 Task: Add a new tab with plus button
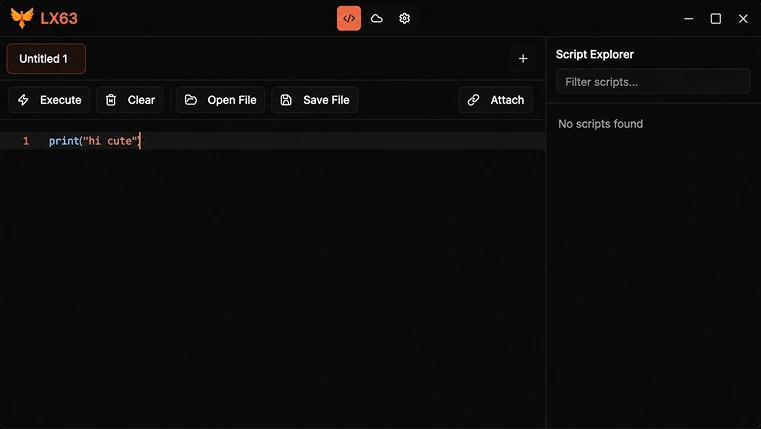click(x=523, y=59)
